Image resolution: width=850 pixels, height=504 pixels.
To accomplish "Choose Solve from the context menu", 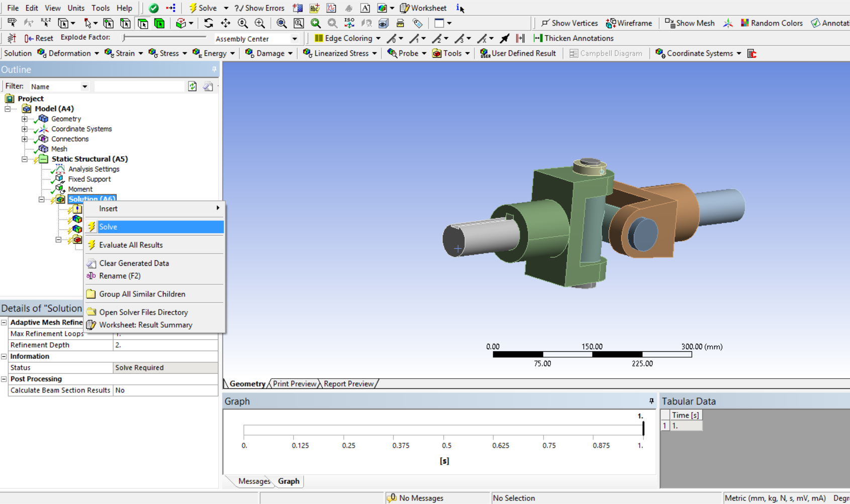I will tap(154, 227).
